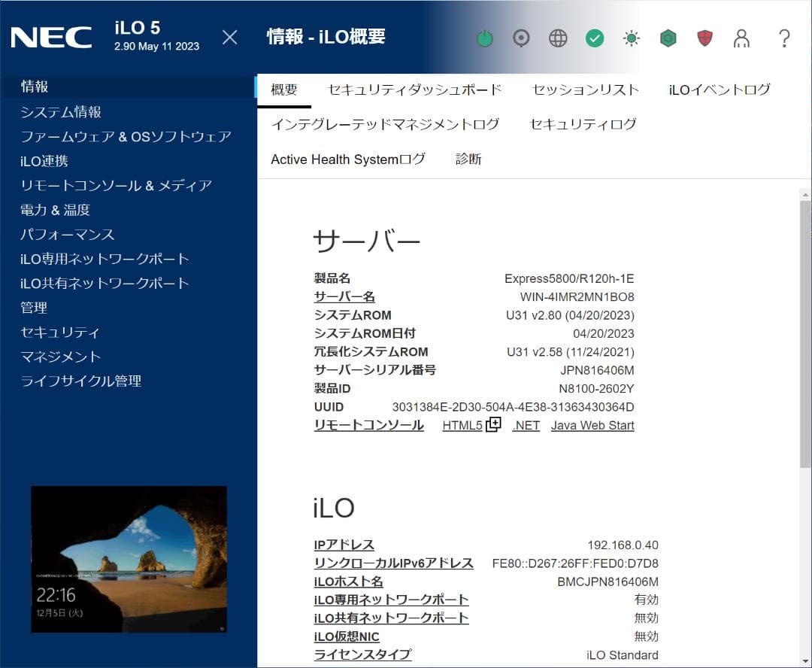Open the security shield status icon

(x=704, y=38)
